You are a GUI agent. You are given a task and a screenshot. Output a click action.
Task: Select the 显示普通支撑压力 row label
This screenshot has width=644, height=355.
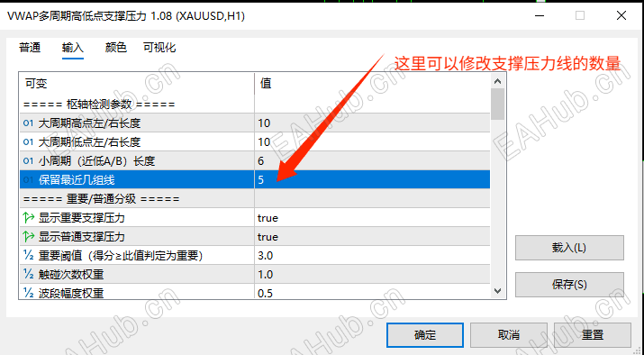tap(81, 236)
